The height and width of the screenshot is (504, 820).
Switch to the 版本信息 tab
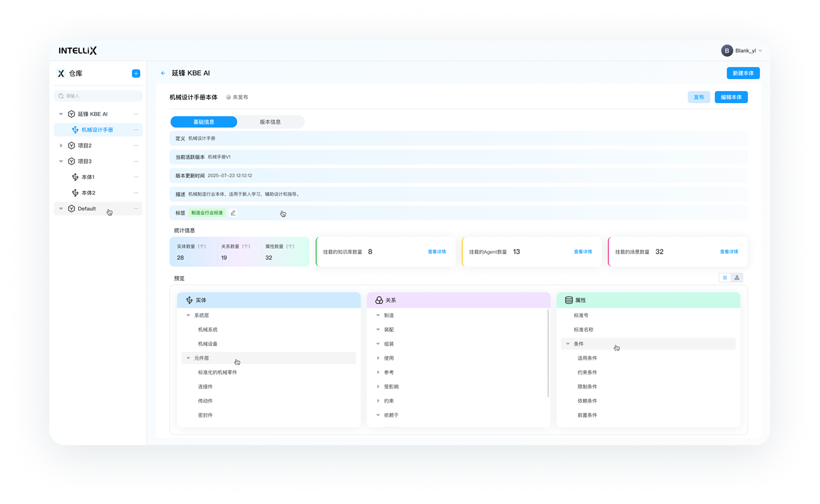tap(270, 122)
